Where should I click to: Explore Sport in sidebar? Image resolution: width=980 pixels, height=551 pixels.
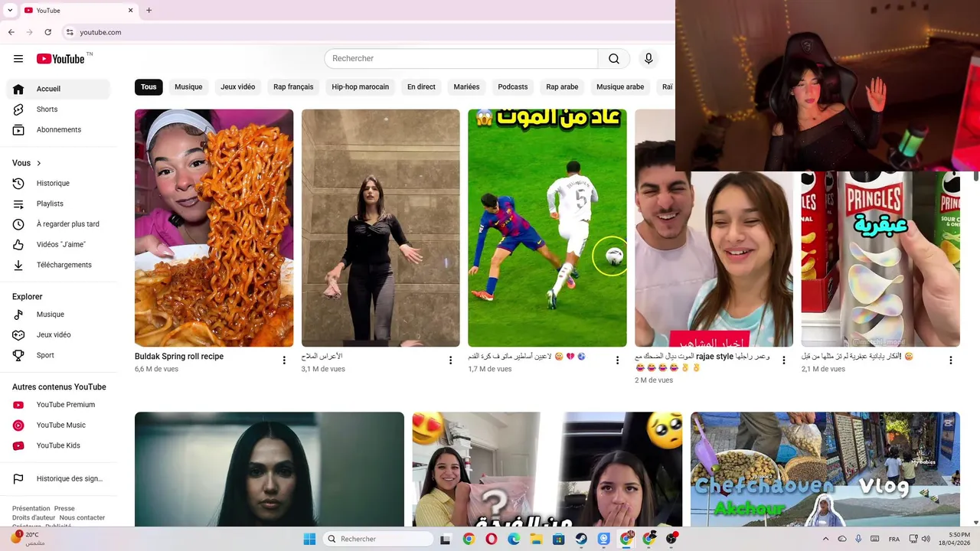click(58, 355)
